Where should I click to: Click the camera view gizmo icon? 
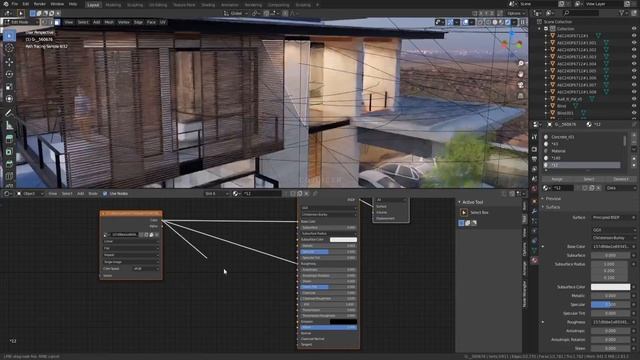click(521, 85)
